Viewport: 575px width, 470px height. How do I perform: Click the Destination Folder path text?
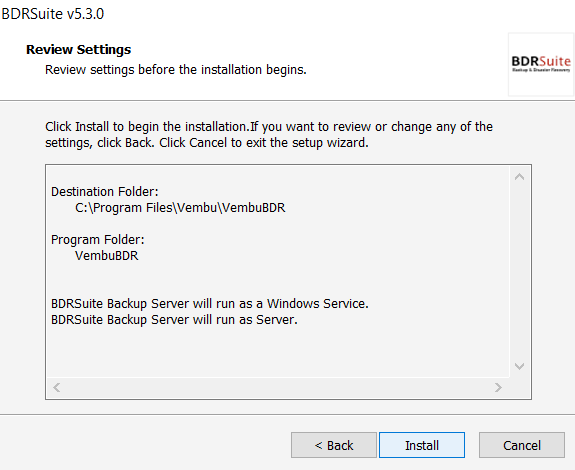click(x=180, y=208)
